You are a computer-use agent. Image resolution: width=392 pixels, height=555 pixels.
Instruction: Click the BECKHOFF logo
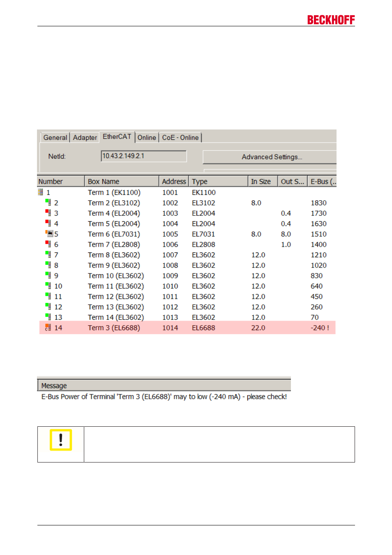point(331,20)
